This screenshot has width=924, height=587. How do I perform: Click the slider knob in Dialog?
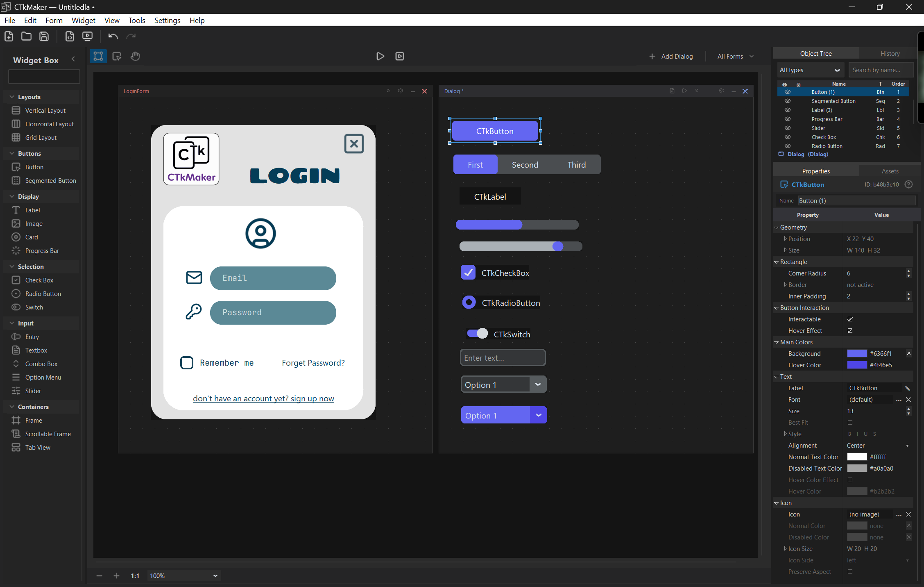pyautogui.click(x=558, y=246)
